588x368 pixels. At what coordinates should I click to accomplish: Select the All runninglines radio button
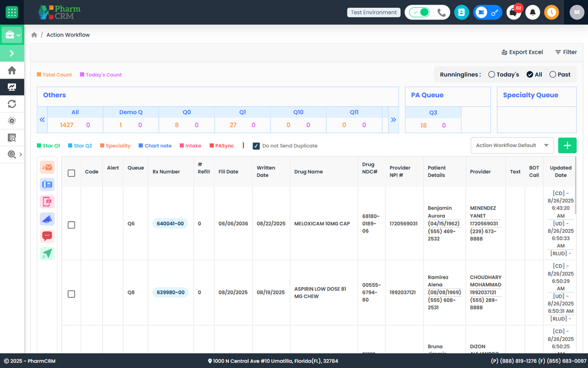tap(530, 75)
